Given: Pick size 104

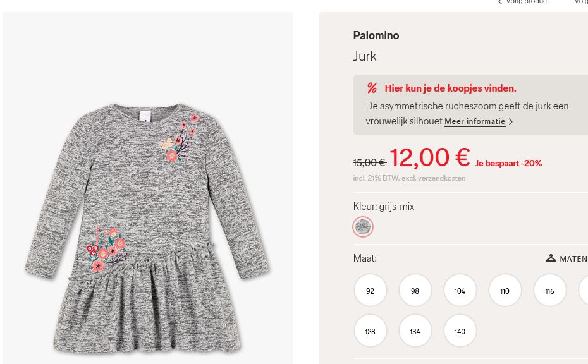Looking at the screenshot, I should (x=460, y=291).
